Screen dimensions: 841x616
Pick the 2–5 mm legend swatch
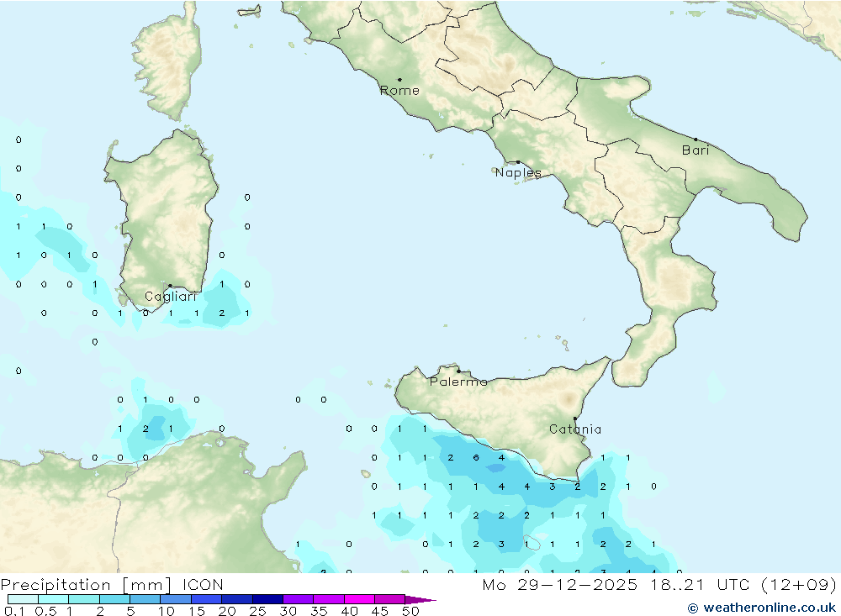coord(114,599)
